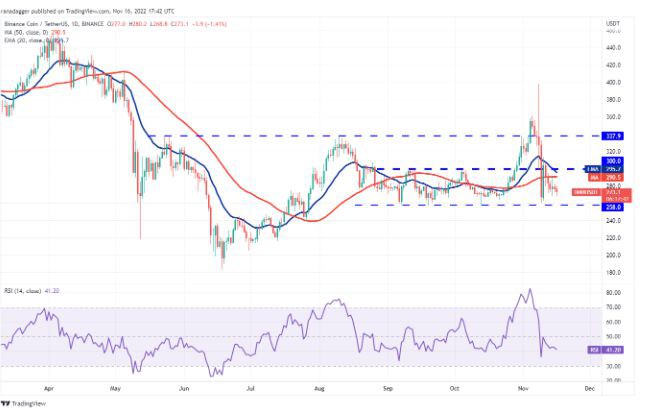Click the Apr label on the time axis

48,384
